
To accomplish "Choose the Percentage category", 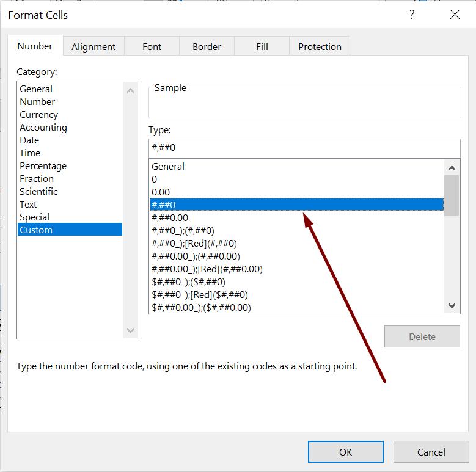I will [43, 166].
